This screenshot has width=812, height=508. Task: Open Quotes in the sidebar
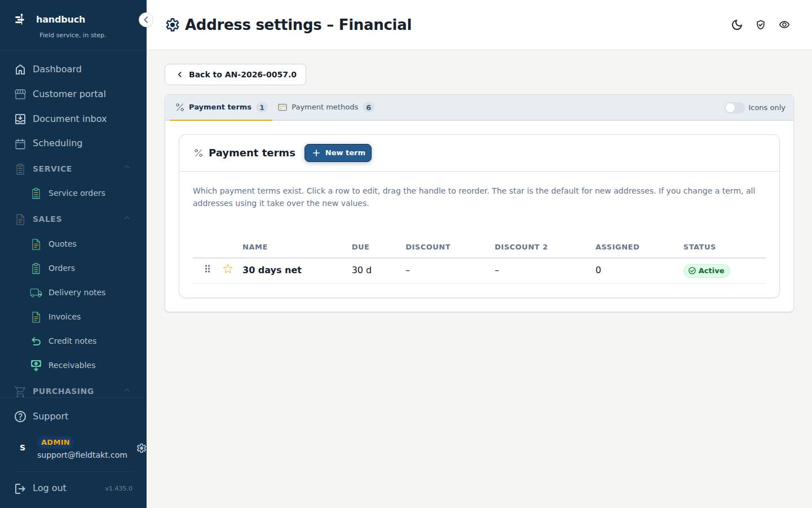click(x=62, y=244)
